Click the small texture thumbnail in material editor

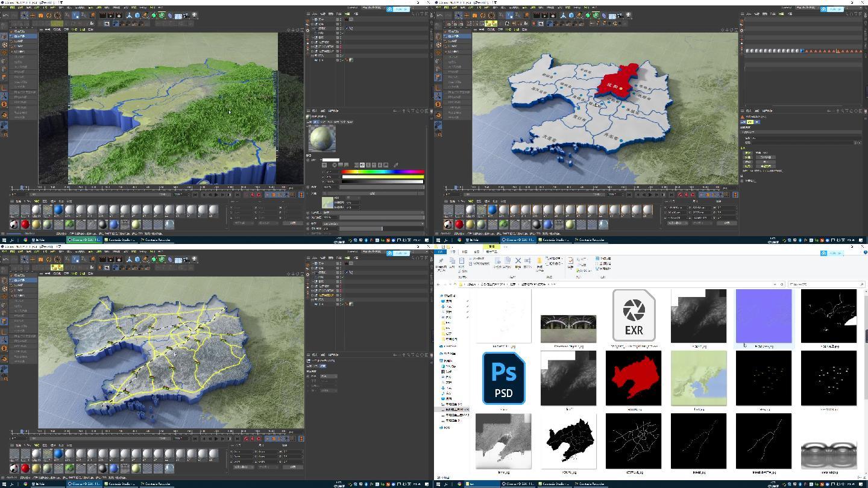pos(327,202)
